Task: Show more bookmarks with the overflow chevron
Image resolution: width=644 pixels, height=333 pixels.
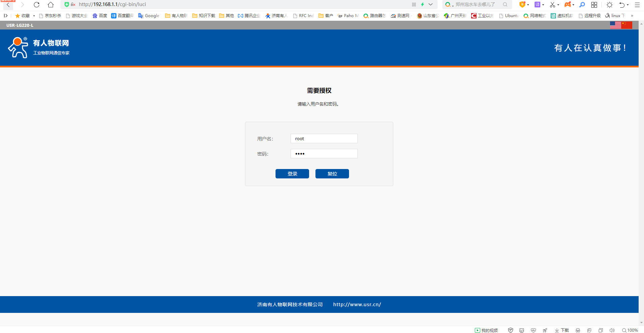Action: click(632, 16)
